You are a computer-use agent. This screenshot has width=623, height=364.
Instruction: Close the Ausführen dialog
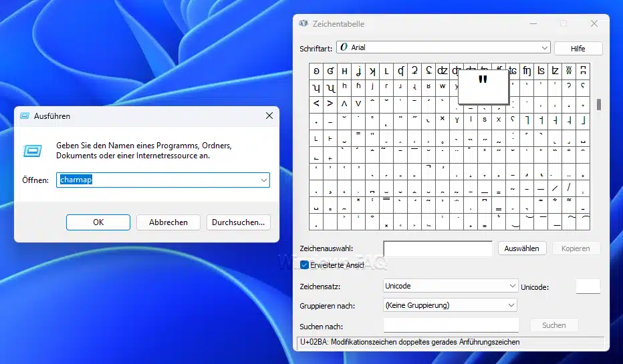tap(269, 116)
